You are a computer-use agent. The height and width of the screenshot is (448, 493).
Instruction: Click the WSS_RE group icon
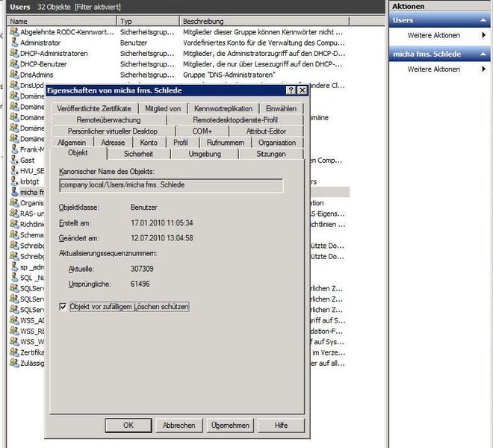(14, 331)
